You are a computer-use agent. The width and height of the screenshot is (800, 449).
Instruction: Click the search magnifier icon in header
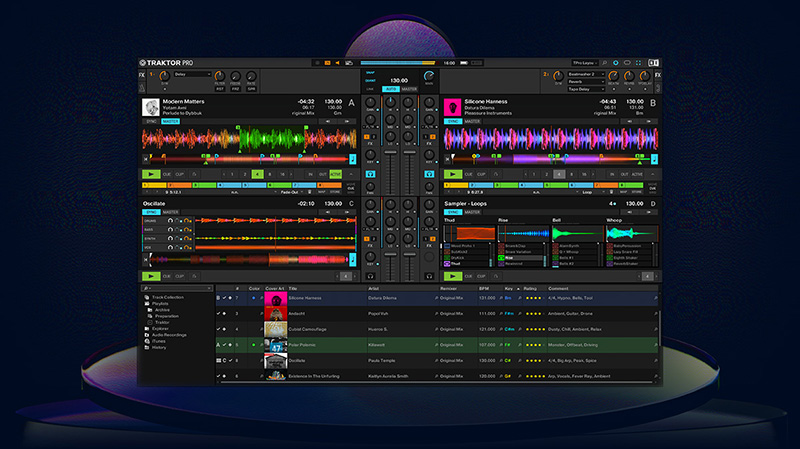coord(605,63)
